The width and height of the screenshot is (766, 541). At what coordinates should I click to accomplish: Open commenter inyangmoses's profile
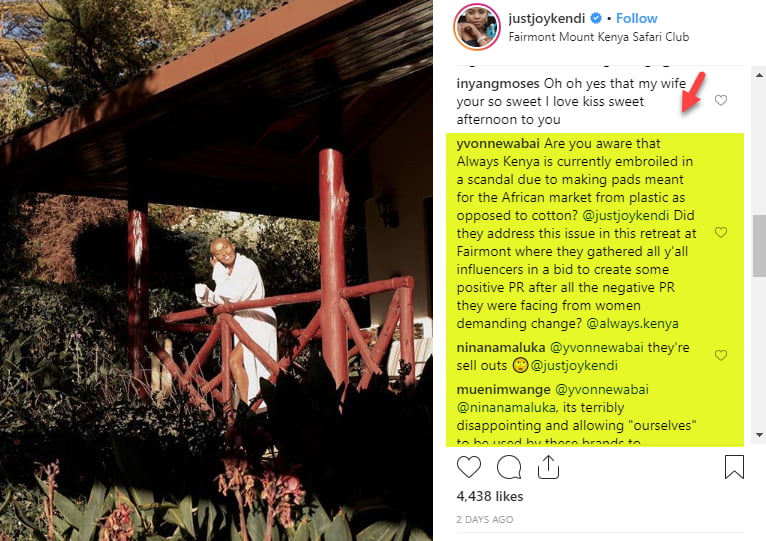pyautogui.click(x=494, y=83)
